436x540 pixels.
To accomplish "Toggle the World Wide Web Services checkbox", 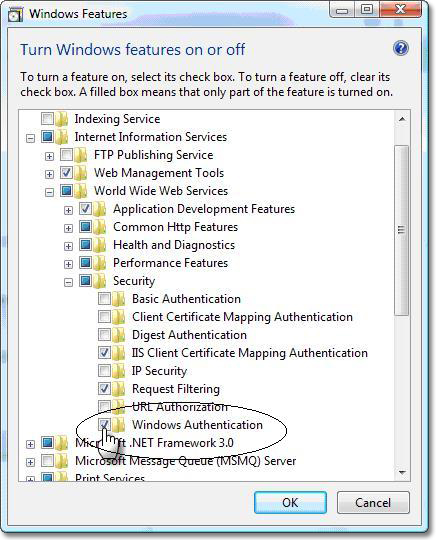I will pyautogui.click(x=66, y=190).
